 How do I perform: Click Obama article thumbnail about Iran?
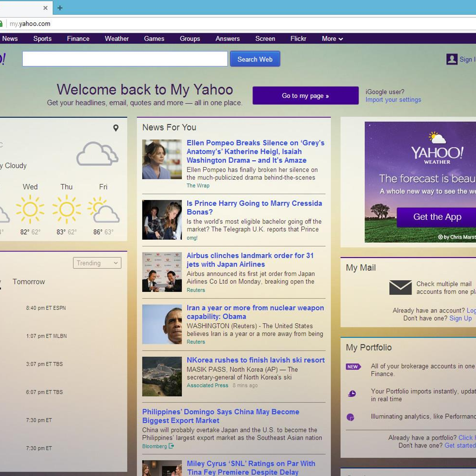coord(162,324)
